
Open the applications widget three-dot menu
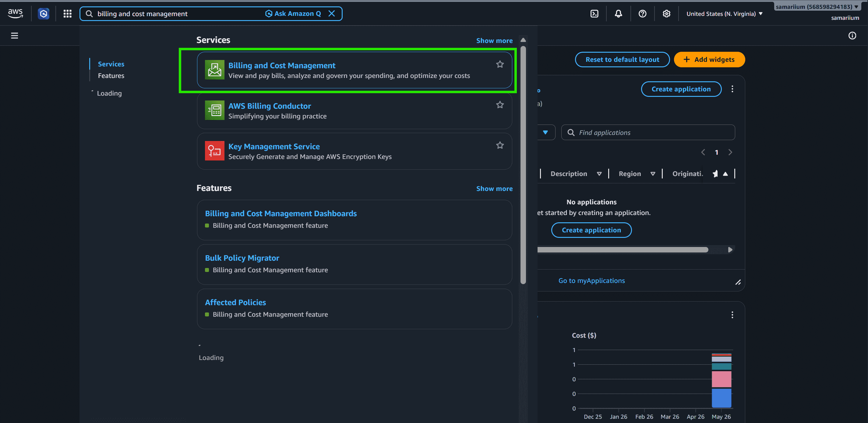pyautogui.click(x=732, y=89)
